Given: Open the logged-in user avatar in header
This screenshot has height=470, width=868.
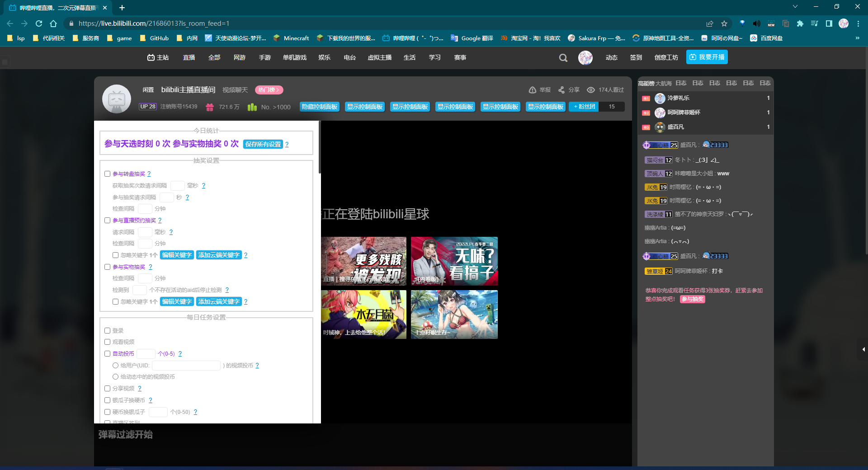Looking at the screenshot, I should (585, 57).
